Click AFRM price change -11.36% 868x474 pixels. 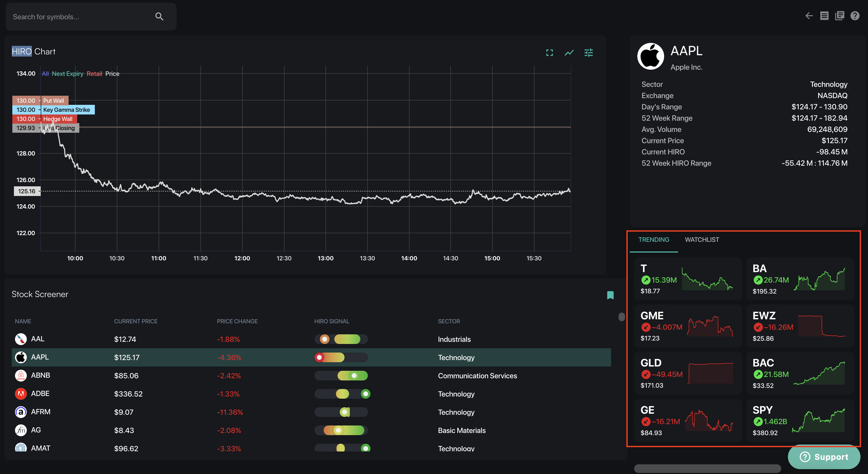click(230, 412)
